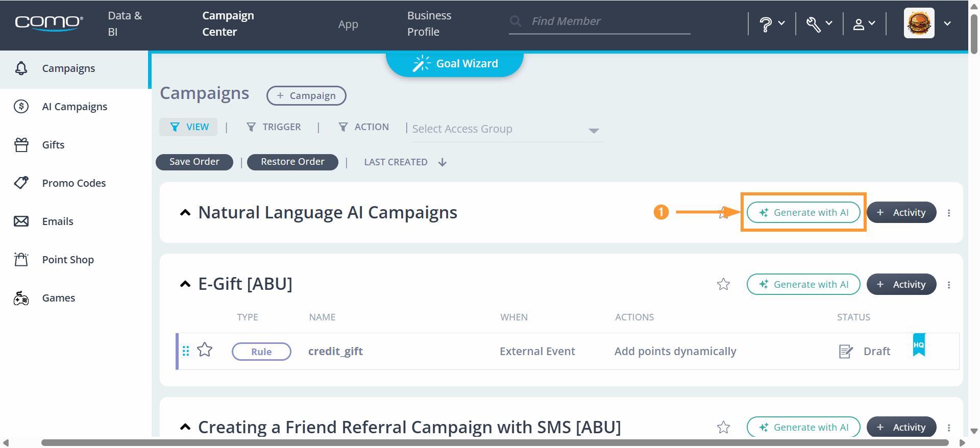Toggle the VIEW filter
980x448 pixels.
click(189, 127)
